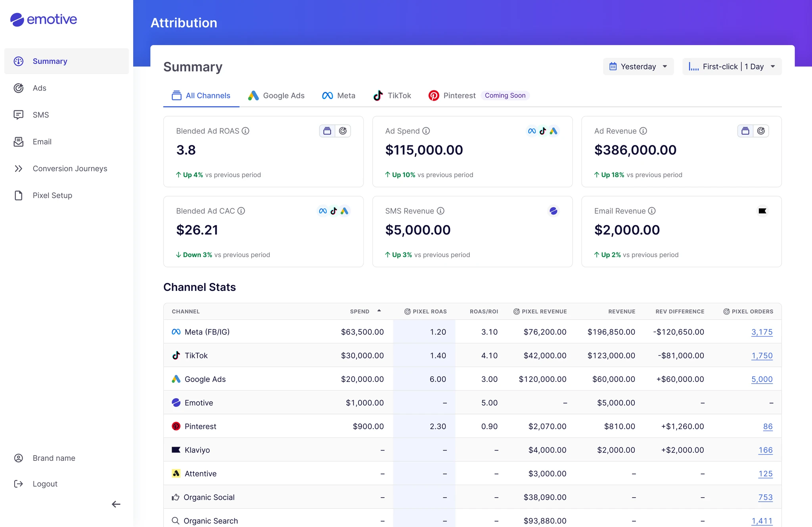812x527 pixels.
Task: Click the Emotive icon on the SMS Revenue card
Action: pos(553,211)
